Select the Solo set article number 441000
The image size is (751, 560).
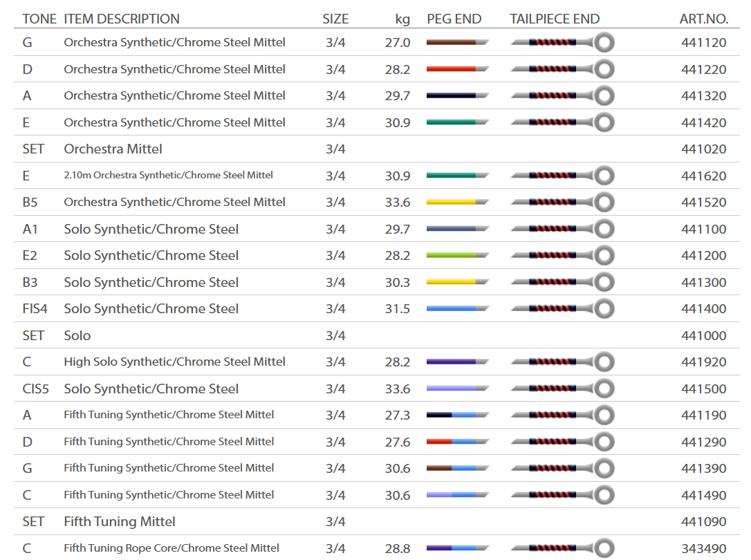tap(703, 336)
